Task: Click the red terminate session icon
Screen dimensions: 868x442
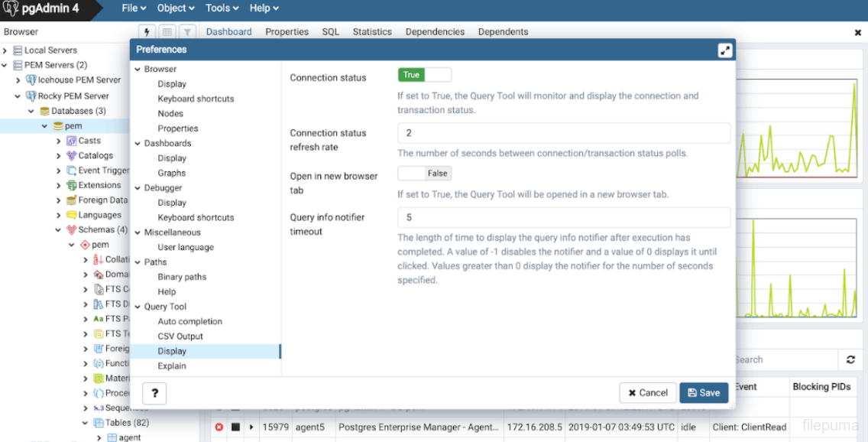Action: [219, 427]
